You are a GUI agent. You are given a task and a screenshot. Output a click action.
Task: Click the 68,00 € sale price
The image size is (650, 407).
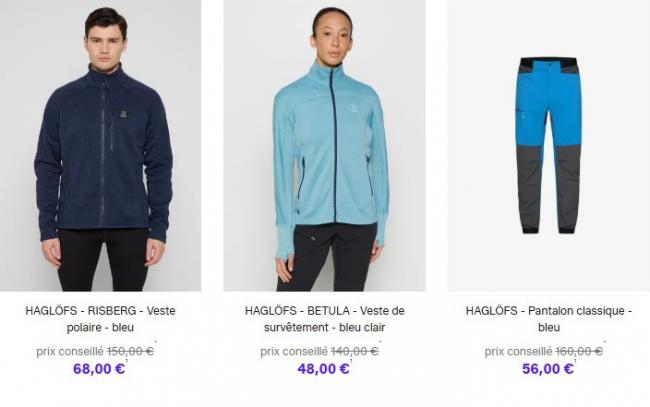(99, 368)
